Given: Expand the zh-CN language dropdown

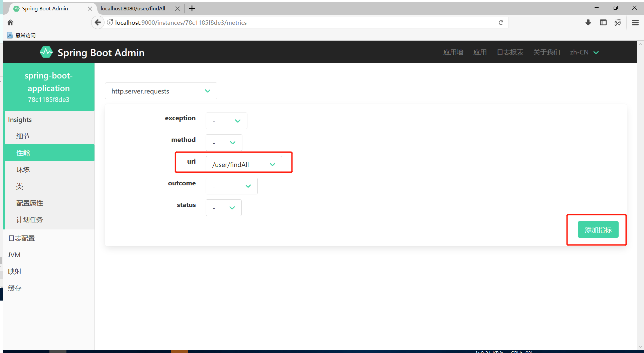Looking at the screenshot, I should [584, 52].
